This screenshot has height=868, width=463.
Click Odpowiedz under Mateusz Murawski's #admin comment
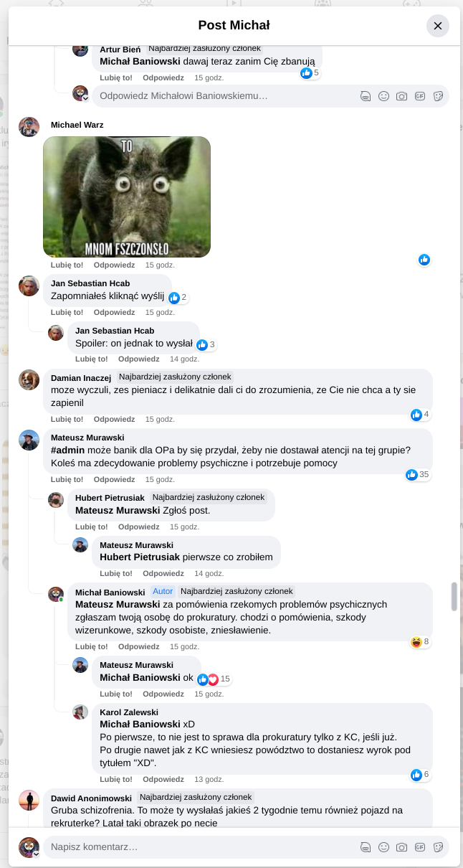coord(114,479)
